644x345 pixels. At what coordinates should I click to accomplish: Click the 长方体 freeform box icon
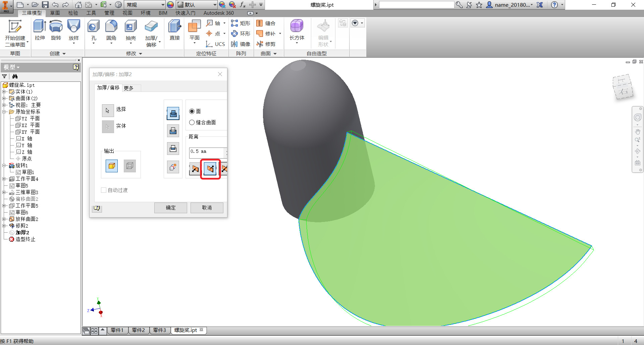(297, 26)
